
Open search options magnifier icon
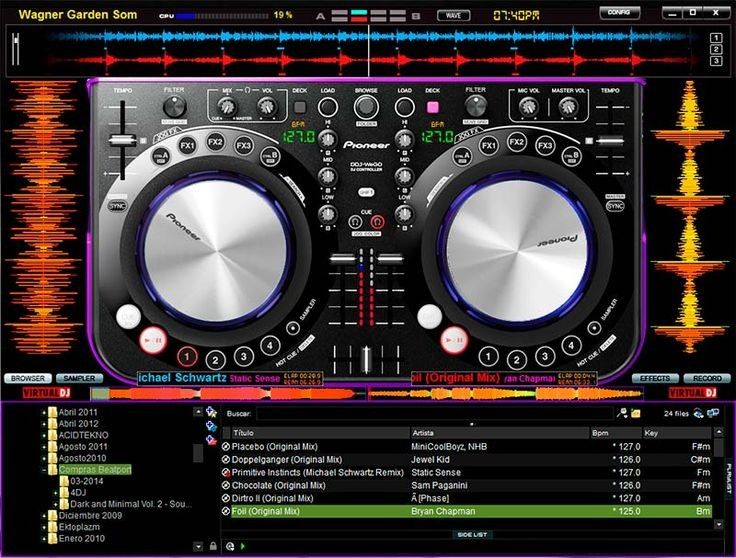622,413
